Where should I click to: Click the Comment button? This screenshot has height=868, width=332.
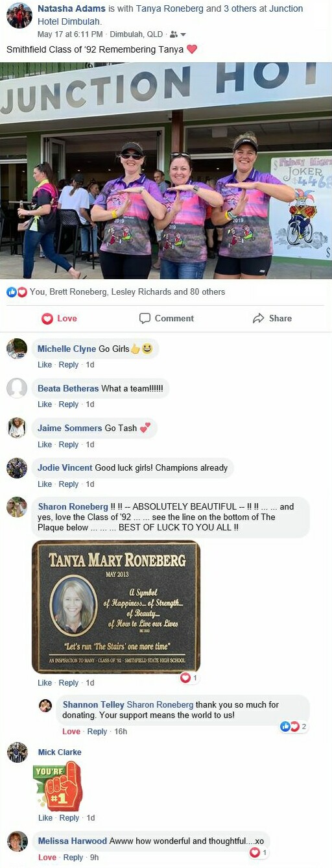tap(167, 318)
